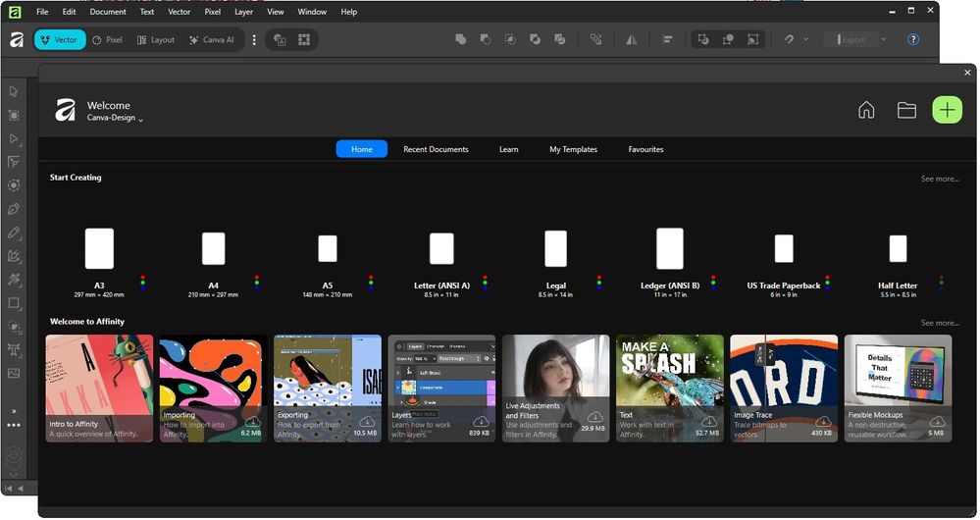Click the RGB colour dots beside Ledger (ANSI B)
Viewport: 980px width, 520px height.
pos(713,283)
